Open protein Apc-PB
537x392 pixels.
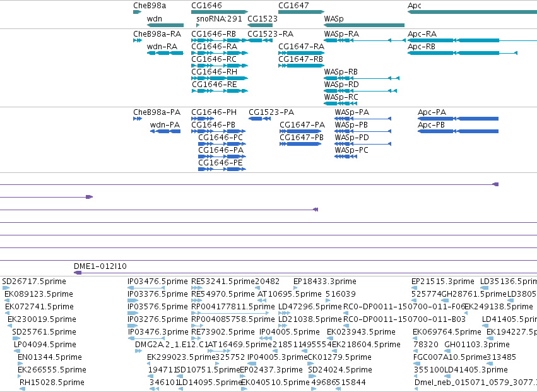point(458,131)
